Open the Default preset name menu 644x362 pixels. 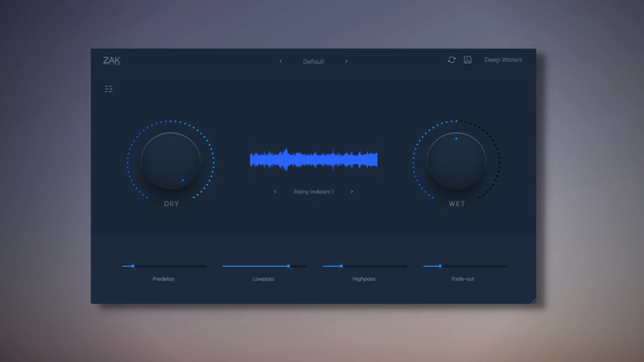click(313, 61)
